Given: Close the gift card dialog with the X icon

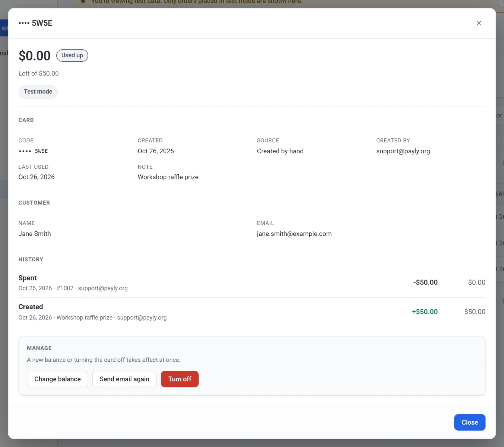Looking at the screenshot, I should click(478, 23).
